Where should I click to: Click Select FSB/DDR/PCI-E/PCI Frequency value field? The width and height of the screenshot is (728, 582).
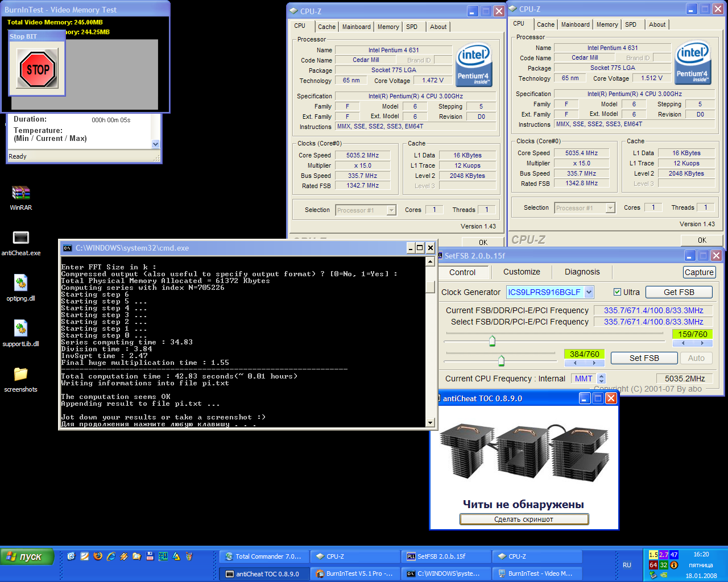point(653,322)
